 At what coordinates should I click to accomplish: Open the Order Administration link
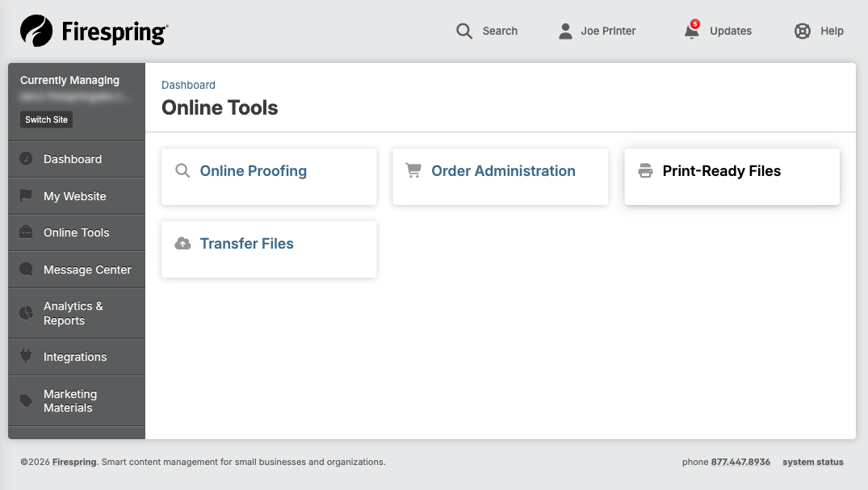click(x=503, y=171)
